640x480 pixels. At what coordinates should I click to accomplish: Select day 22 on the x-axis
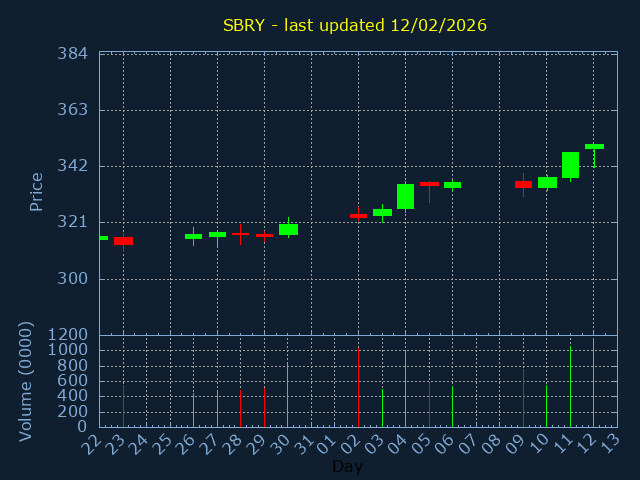[93, 443]
